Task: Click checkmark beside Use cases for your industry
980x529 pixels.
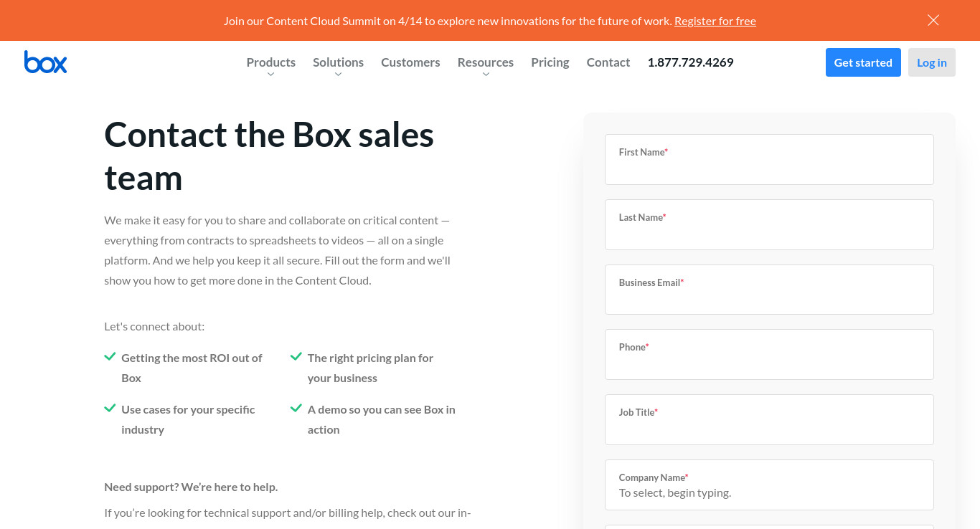Action: [110, 408]
